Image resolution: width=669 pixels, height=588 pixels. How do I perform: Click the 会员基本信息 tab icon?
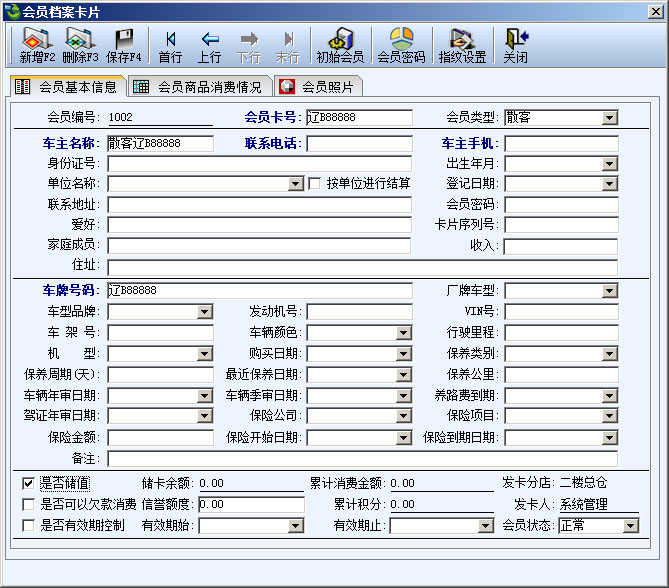pos(22,87)
